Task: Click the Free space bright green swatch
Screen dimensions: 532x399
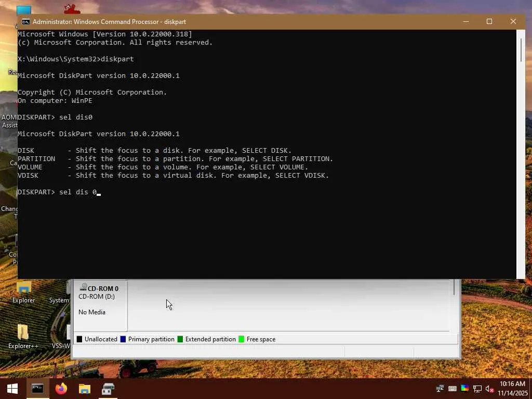Action: click(242, 339)
